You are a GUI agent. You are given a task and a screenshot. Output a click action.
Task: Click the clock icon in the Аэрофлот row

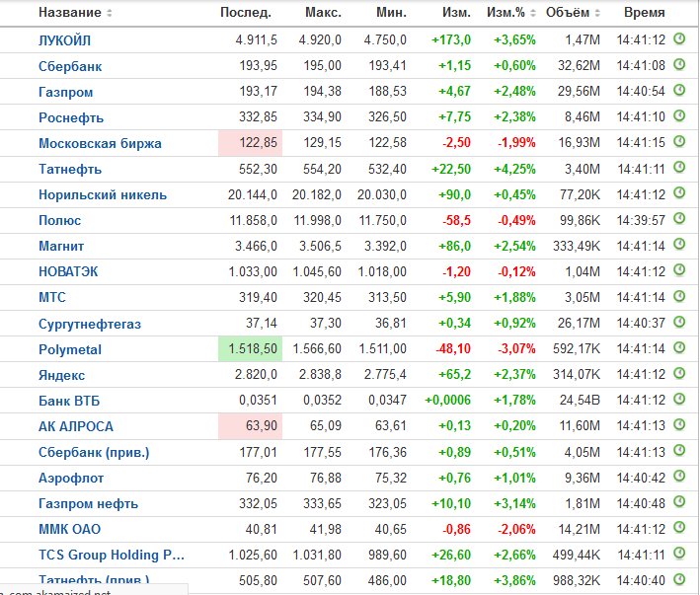coord(679,477)
